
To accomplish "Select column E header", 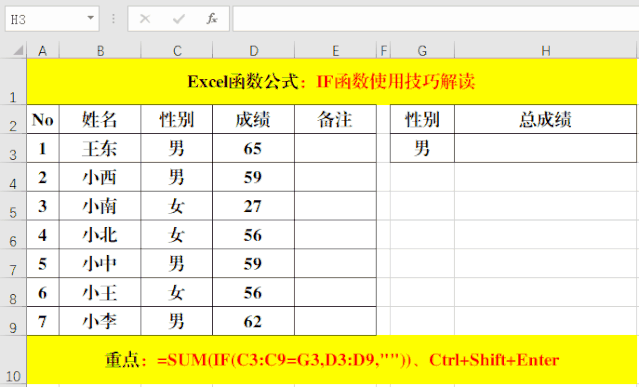I will 335,51.
